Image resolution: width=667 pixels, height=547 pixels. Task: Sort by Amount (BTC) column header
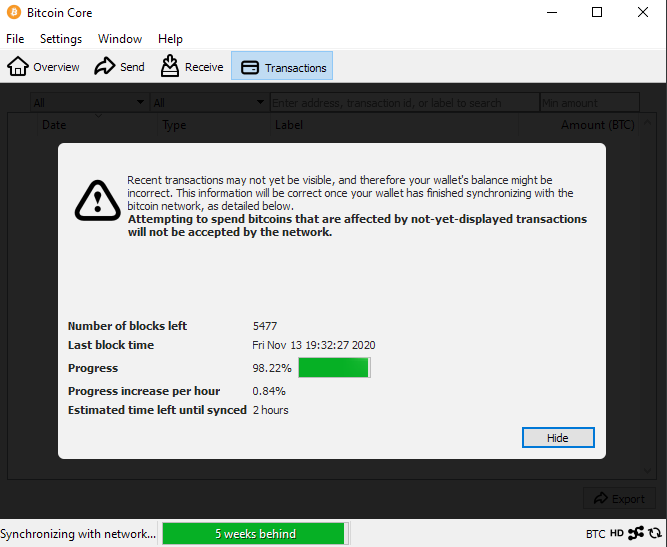click(579, 125)
